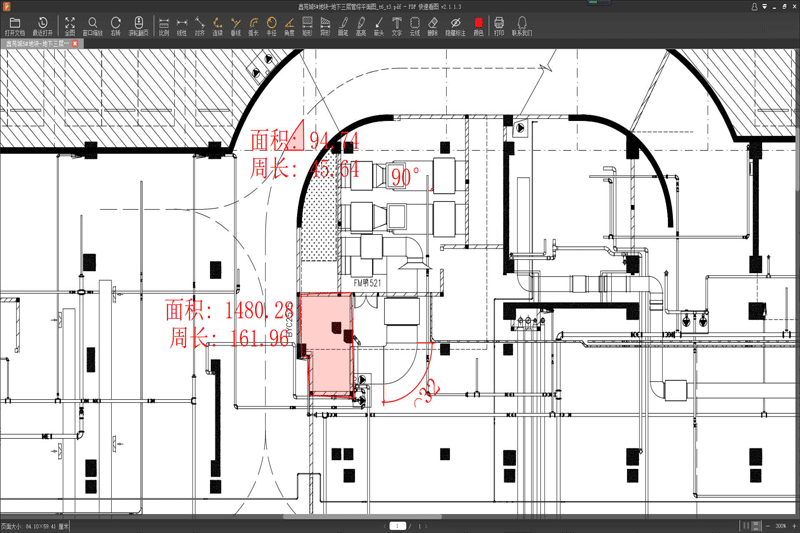Activate the window zoom magnifier tool
The image size is (800, 533).
(x=92, y=26)
